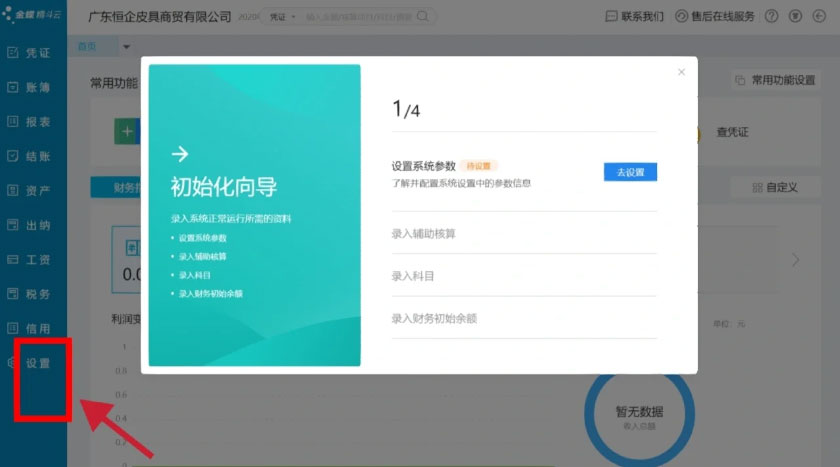Click the search magnifier icon
This screenshot has height=467, width=840.
coord(423,17)
